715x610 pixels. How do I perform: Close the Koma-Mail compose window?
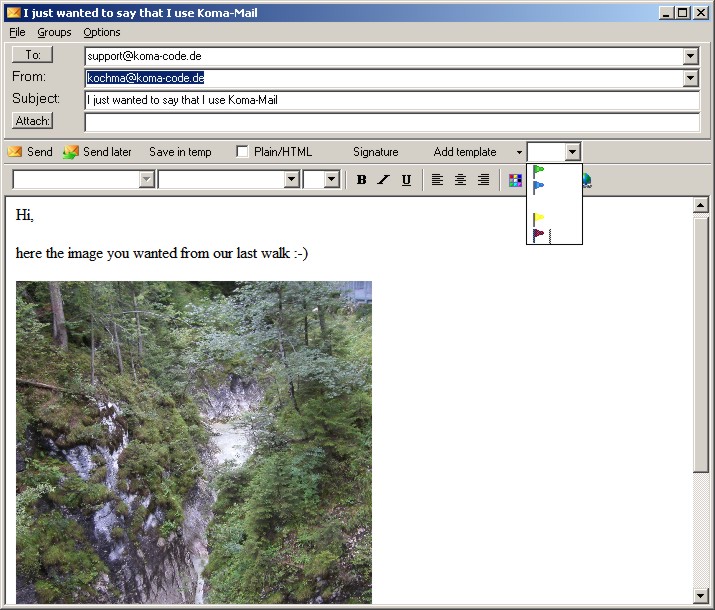click(x=701, y=13)
